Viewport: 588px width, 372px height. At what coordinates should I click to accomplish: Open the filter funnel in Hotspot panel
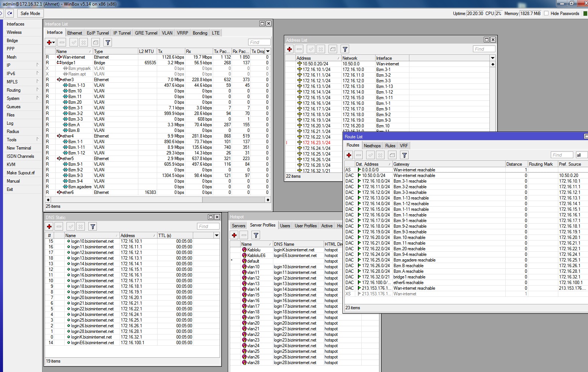coord(256,235)
